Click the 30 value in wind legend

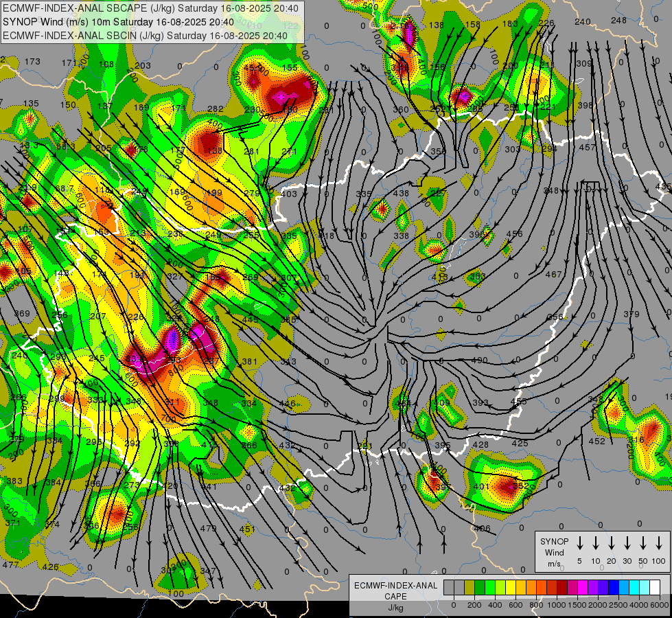coord(627,561)
